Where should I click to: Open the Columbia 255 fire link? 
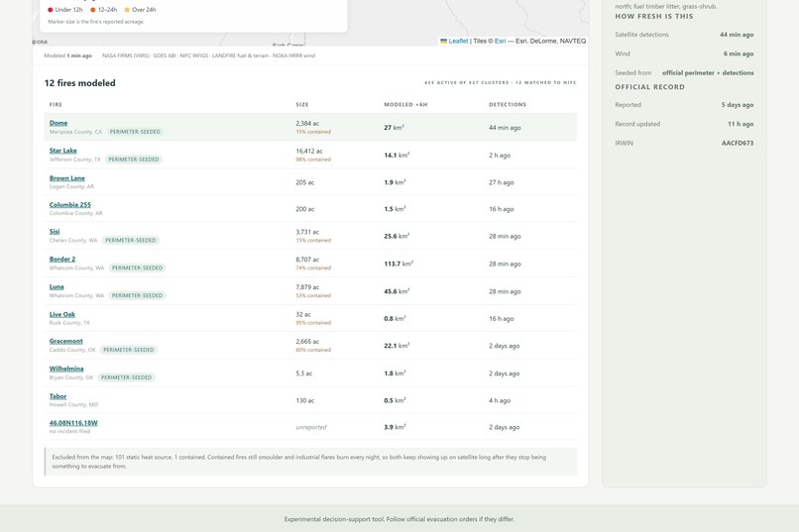click(69, 205)
